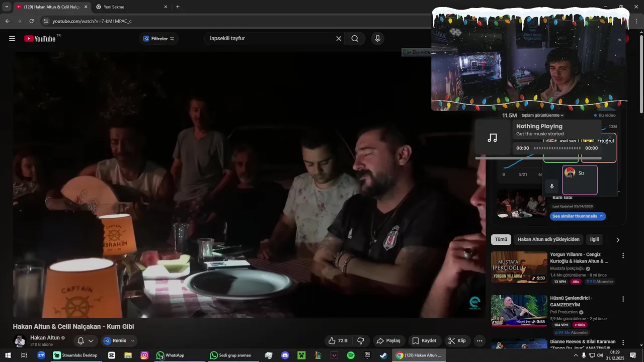The image size is (644, 362).
Task: Start voice search with microphone icon
Action: pos(377,39)
